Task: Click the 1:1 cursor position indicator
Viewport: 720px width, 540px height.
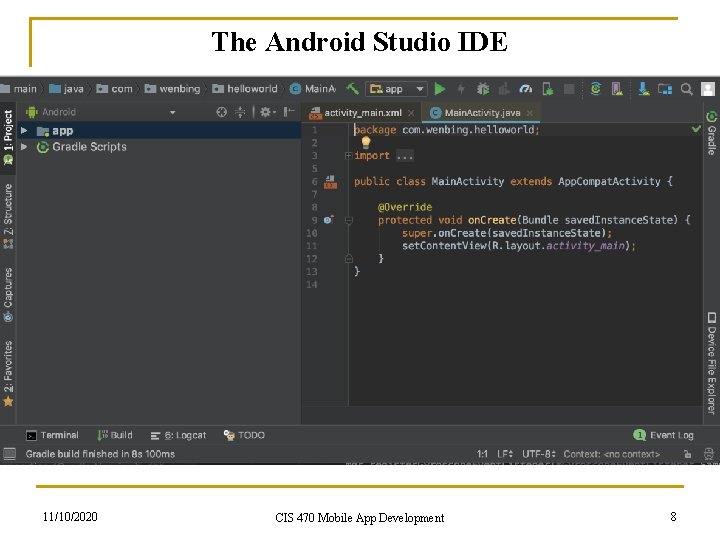Action: coord(482,454)
